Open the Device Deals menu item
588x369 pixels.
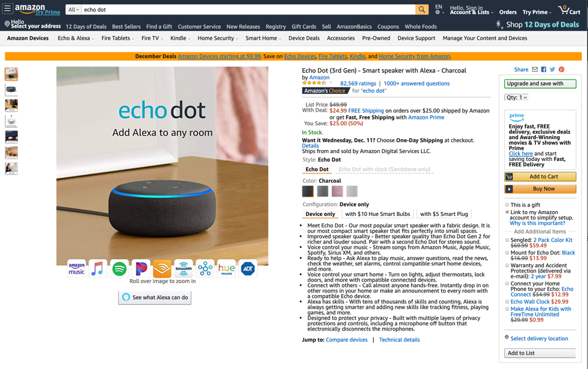pos(304,38)
